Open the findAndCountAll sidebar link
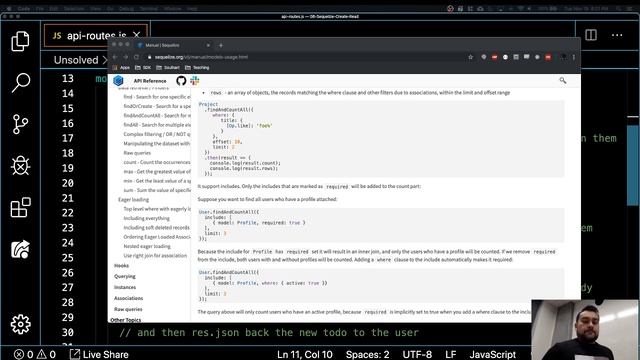This screenshot has width=640, height=360. click(x=157, y=116)
